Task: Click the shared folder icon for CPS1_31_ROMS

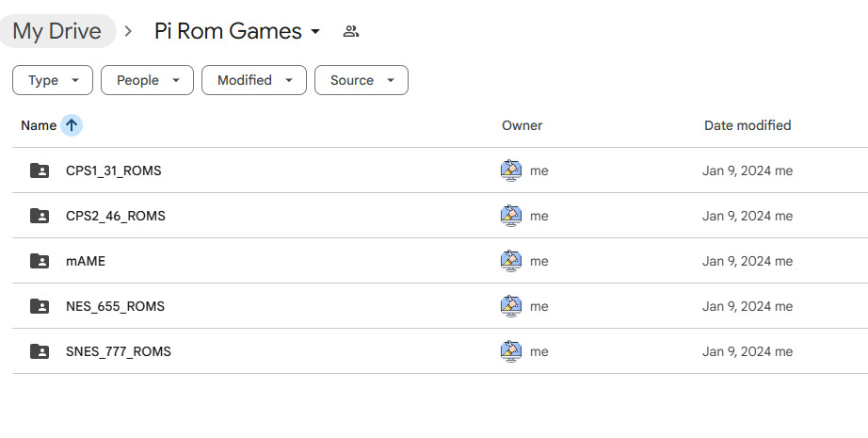Action: (x=40, y=170)
